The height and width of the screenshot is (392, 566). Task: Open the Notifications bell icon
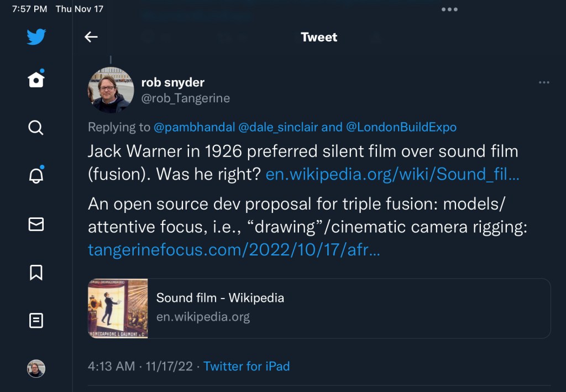36,176
